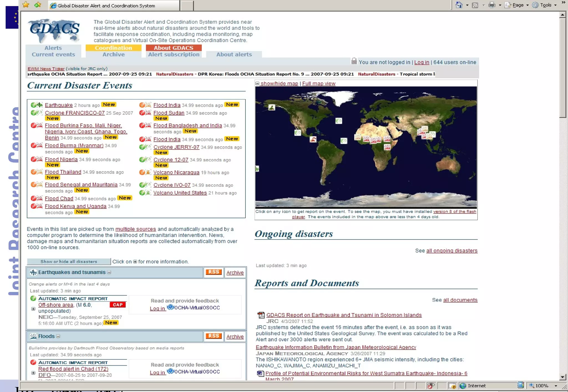Open the Tools menu dropdown
Screen dimensions: 568x392
pyautogui.click(x=546, y=5)
